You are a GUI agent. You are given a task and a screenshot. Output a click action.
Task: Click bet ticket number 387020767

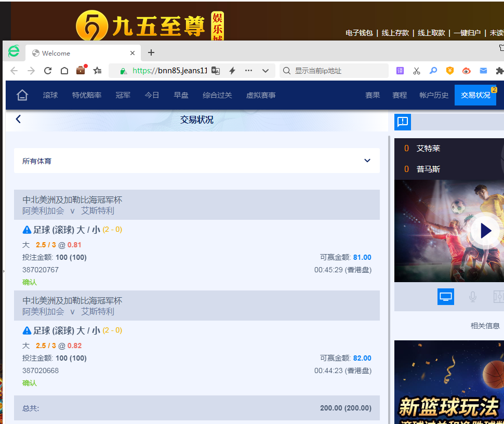41,270
